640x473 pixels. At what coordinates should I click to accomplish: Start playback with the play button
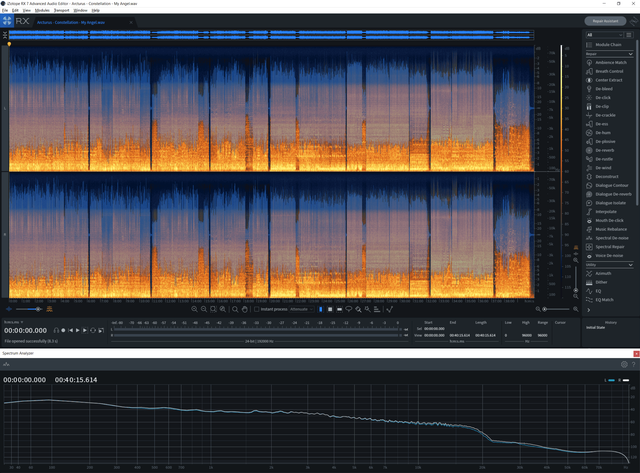tap(78, 330)
